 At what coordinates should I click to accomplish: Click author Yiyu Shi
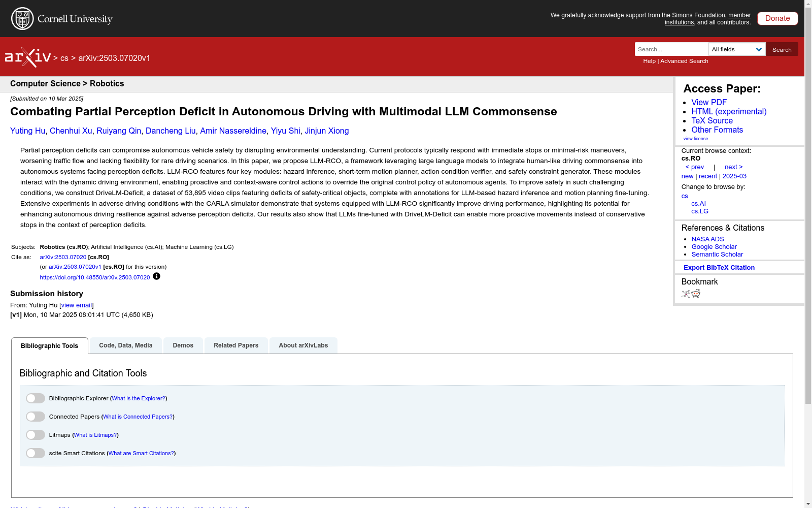[285, 131]
